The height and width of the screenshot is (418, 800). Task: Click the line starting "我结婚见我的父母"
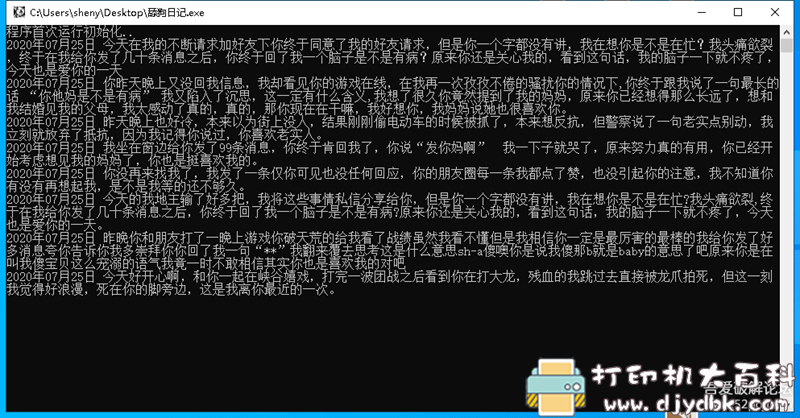tap(287, 109)
